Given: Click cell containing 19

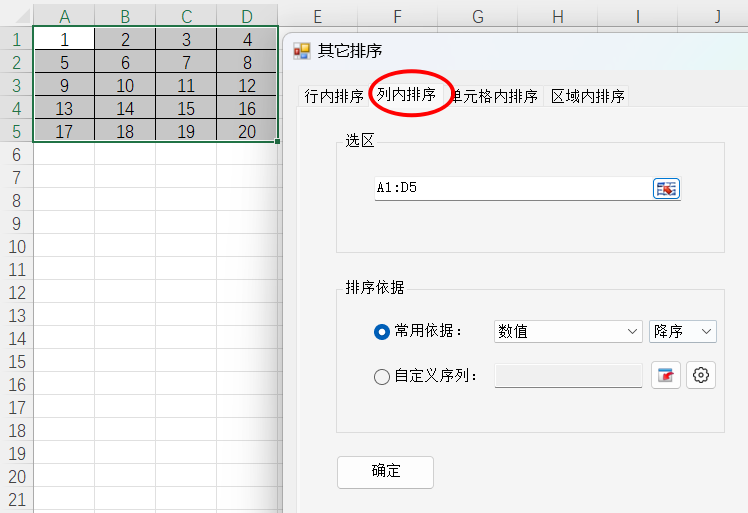Looking at the screenshot, I should [x=186, y=131].
